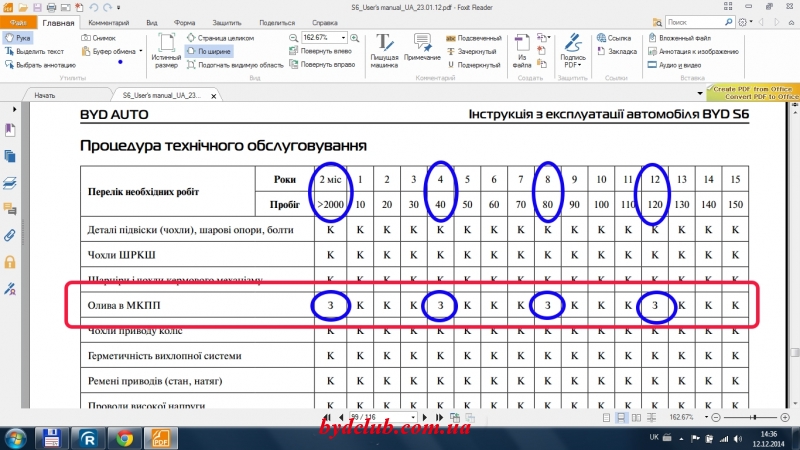
Task: Switch to the Форма ribbon tab
Action: [x=184, y=23]
